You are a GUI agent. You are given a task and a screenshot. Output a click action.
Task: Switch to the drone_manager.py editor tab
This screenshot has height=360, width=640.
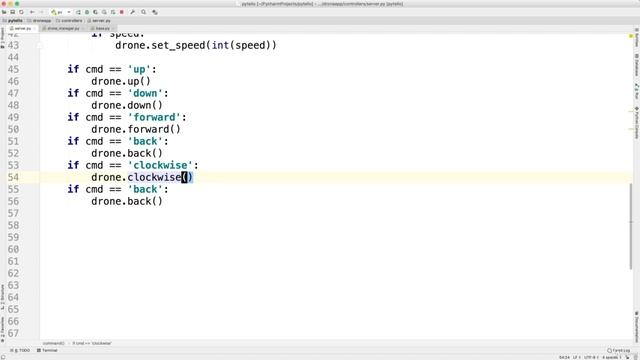(x=61, y=29)
